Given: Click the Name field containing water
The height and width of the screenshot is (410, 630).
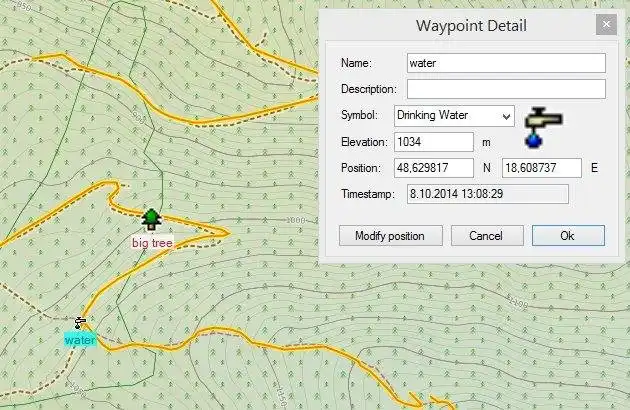Looking at the screenshot, I should tap(506, 63).
